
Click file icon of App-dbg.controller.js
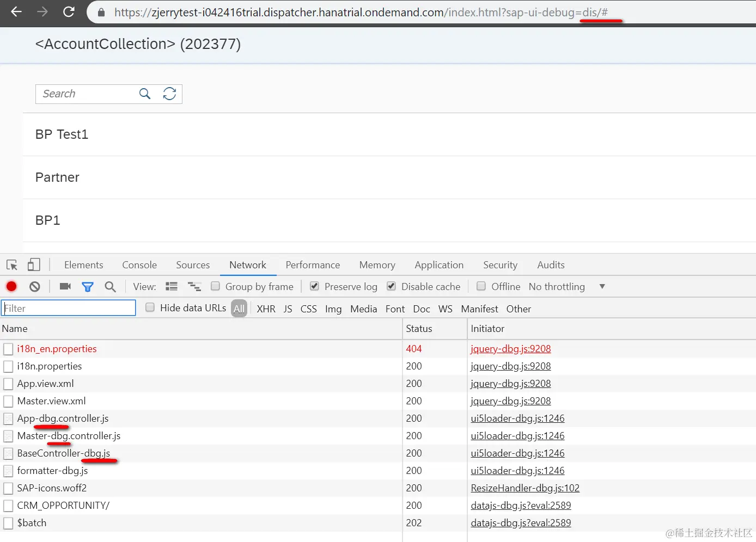pos(8,418)
